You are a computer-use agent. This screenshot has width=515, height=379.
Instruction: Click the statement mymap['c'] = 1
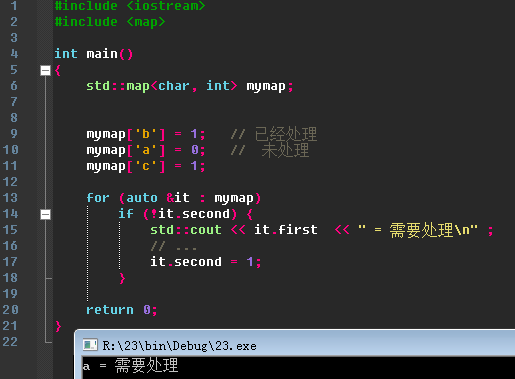[146, 166]
